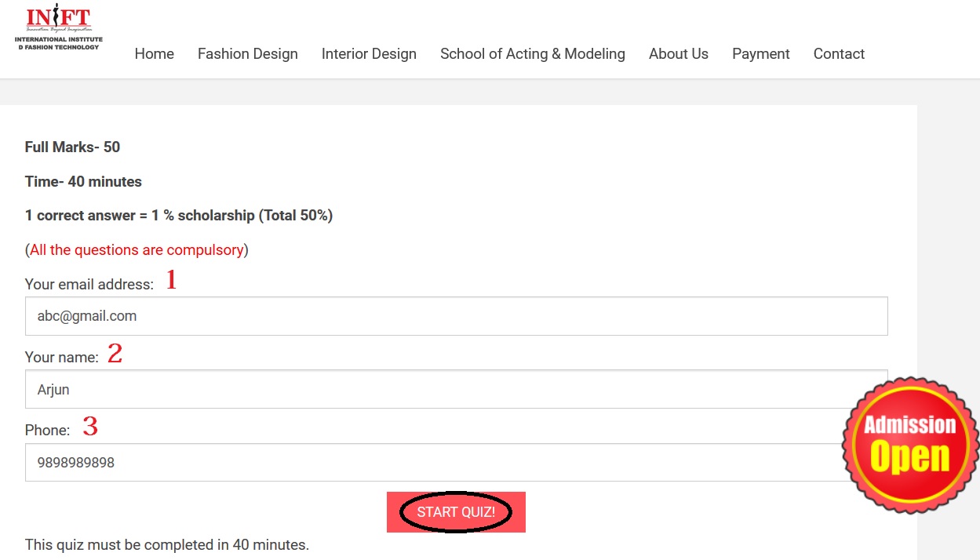
Task: Select School of Acting & Modeling
Action: click(532, 54)
